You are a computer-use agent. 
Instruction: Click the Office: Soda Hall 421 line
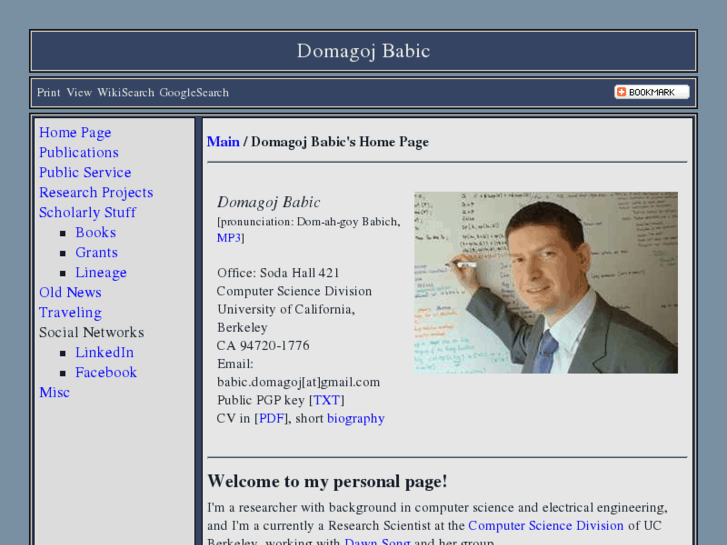(x=278, y=273)
